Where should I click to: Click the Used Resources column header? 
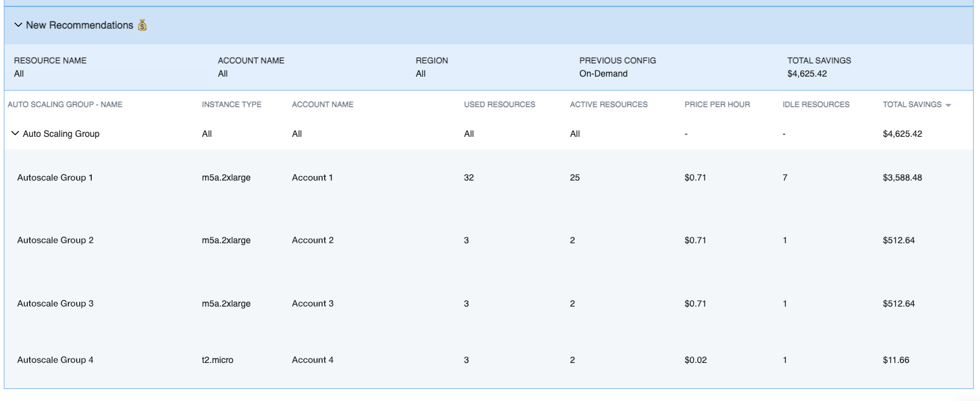(x=499, y=105)
